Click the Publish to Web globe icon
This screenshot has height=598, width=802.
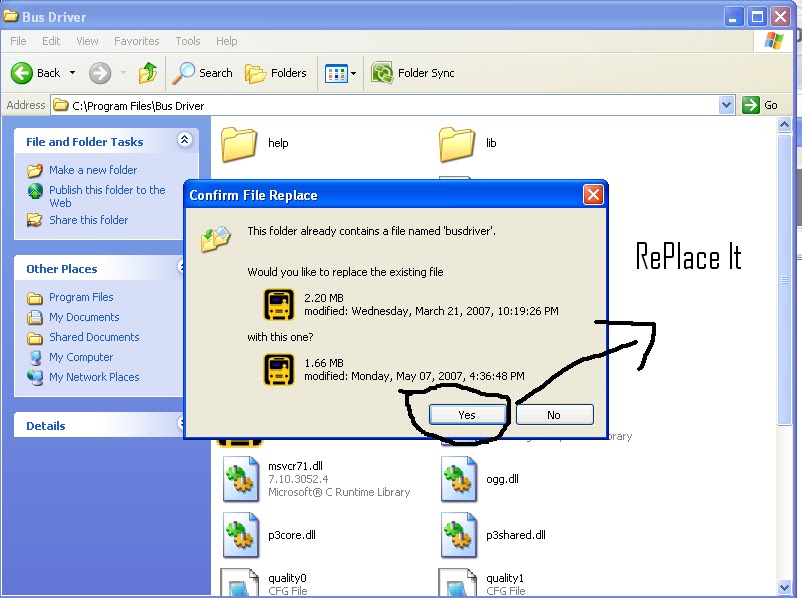point(35,191)
